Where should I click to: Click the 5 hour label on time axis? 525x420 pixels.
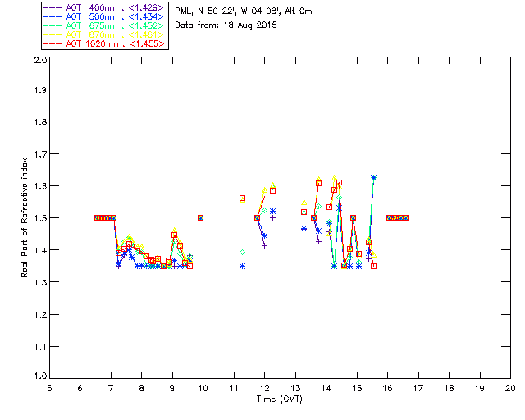[x=49, y=388]
